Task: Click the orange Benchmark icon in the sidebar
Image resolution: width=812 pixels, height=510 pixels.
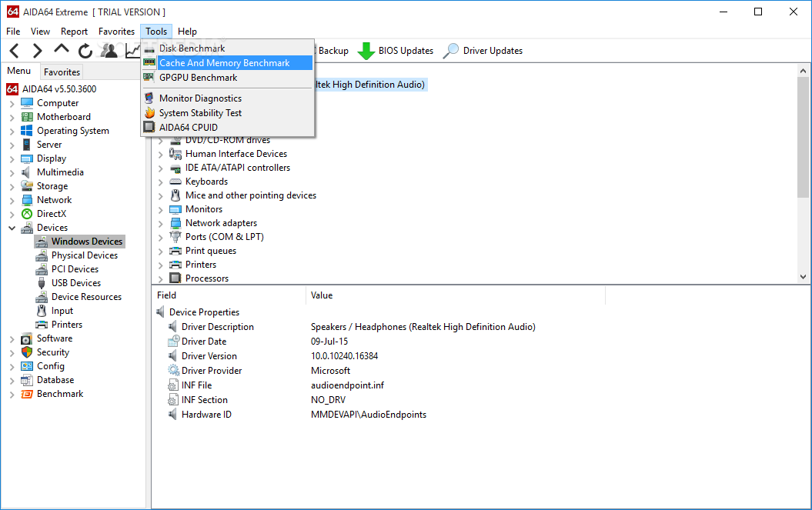Action: coord(27,394)
